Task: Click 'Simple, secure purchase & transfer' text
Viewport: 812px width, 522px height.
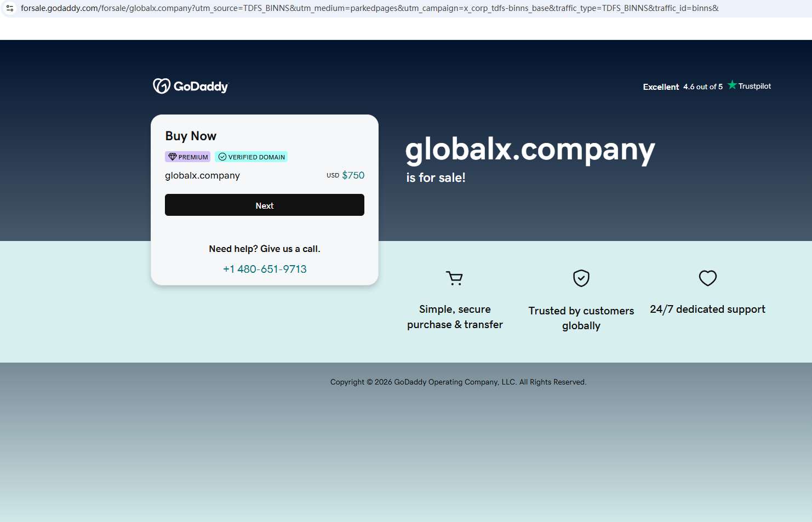Action: coord(455,317)
